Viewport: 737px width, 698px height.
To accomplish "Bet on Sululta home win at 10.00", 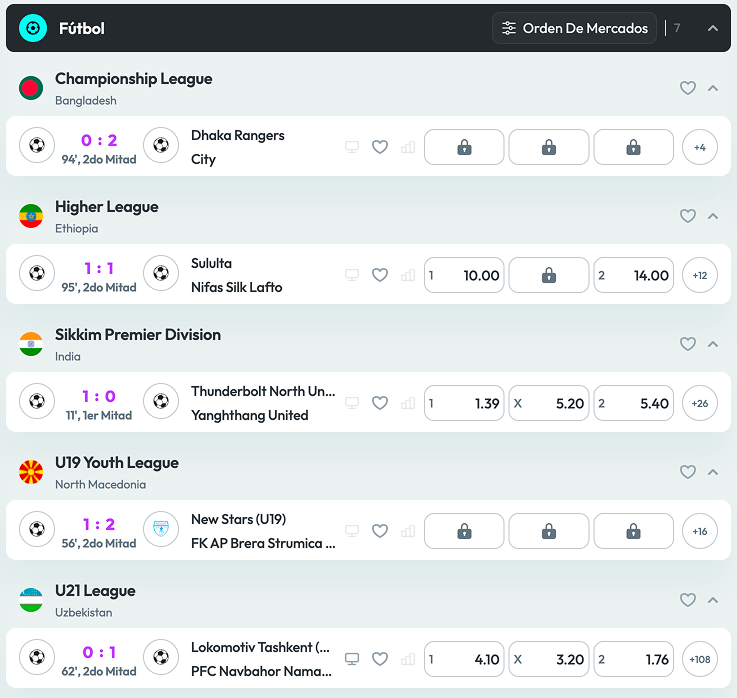I will [x=464, y=275].
